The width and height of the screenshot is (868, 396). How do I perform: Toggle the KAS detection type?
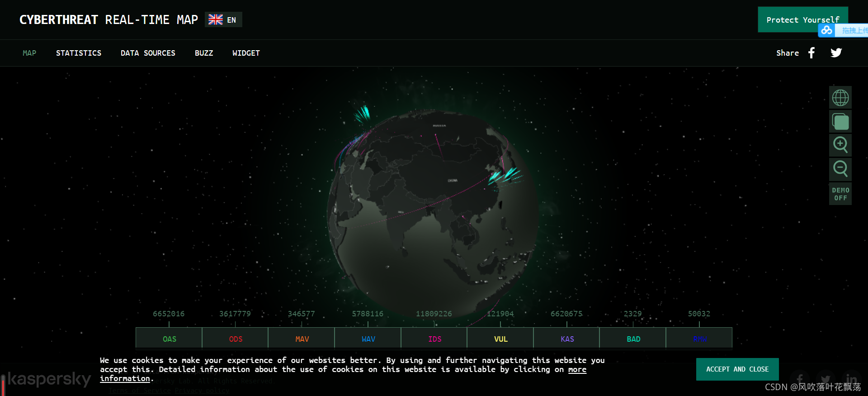click(567, 339)
